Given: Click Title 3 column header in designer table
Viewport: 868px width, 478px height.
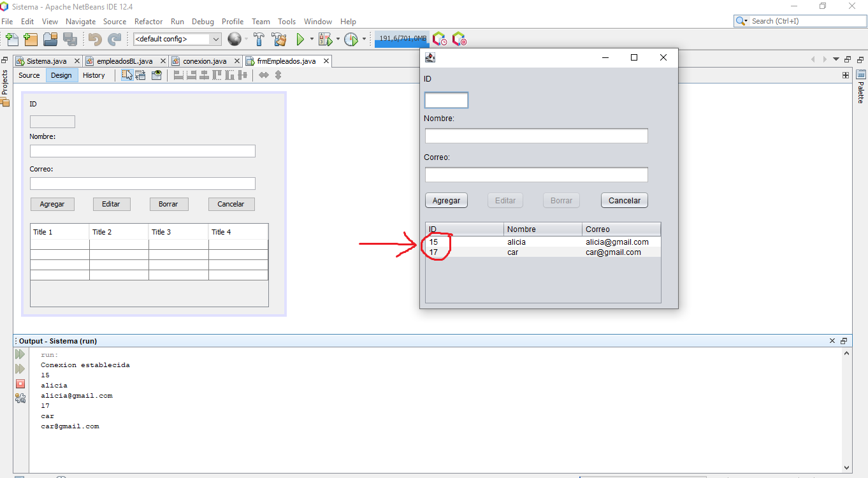Looking at the screenshot, I should pyautogui.click(x=178, y=232).
